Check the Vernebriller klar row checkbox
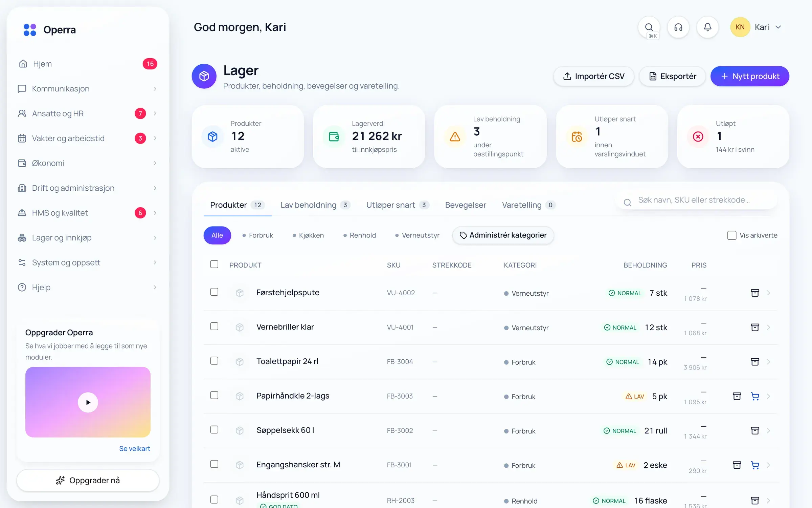This screenshot has height=508, width=812. pyautogui.click(x=214, y=326)
